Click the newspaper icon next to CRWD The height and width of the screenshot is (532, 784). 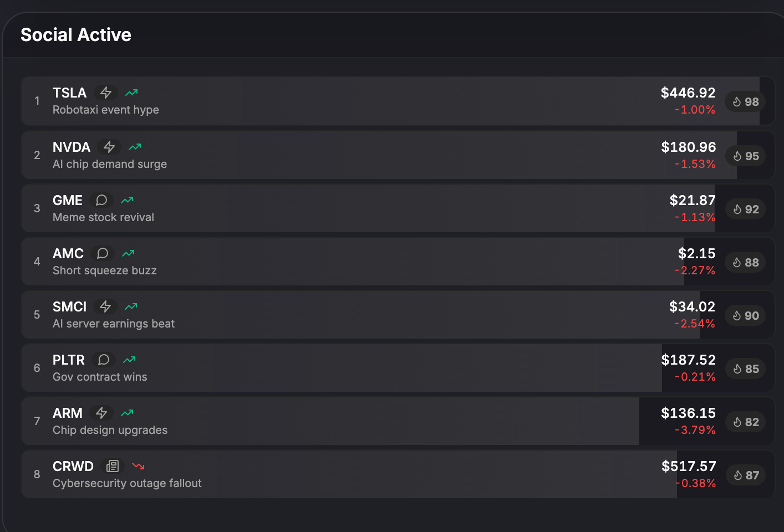[113, 466]
